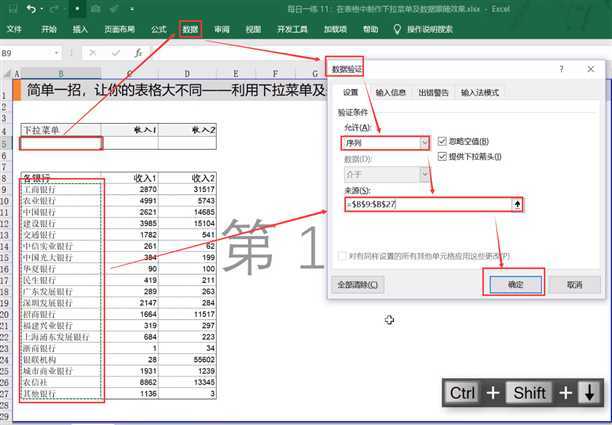
Task: Expand the Name Box dropdown arrow
Action: point(57,53)
